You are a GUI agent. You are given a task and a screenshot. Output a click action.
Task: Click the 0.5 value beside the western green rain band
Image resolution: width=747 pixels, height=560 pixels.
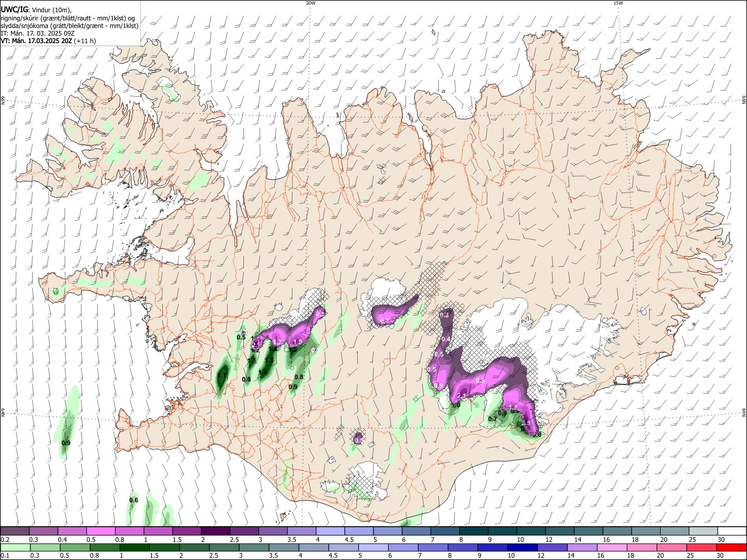click(241, 337)
